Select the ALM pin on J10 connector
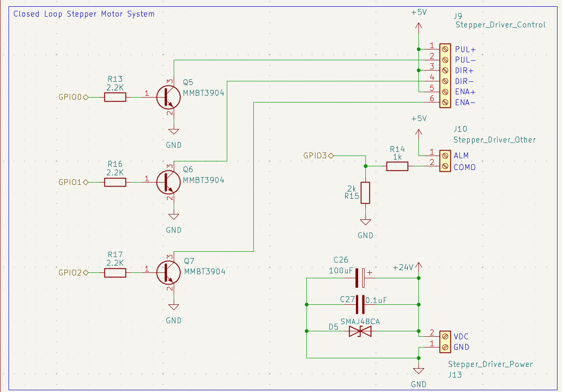Screen dimensions: 562x392 point(445,156)
